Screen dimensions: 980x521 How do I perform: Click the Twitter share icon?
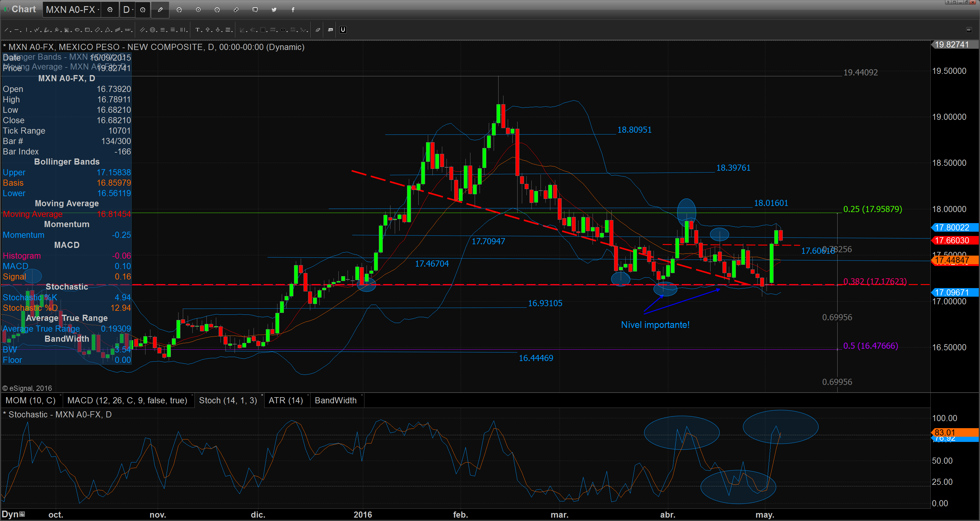point(274,10)
